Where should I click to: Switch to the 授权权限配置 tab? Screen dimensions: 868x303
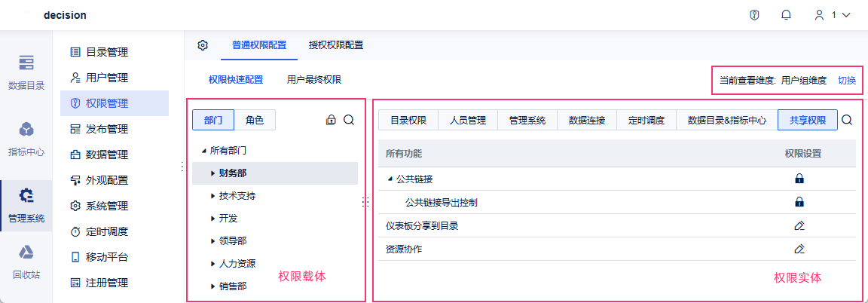336,45
